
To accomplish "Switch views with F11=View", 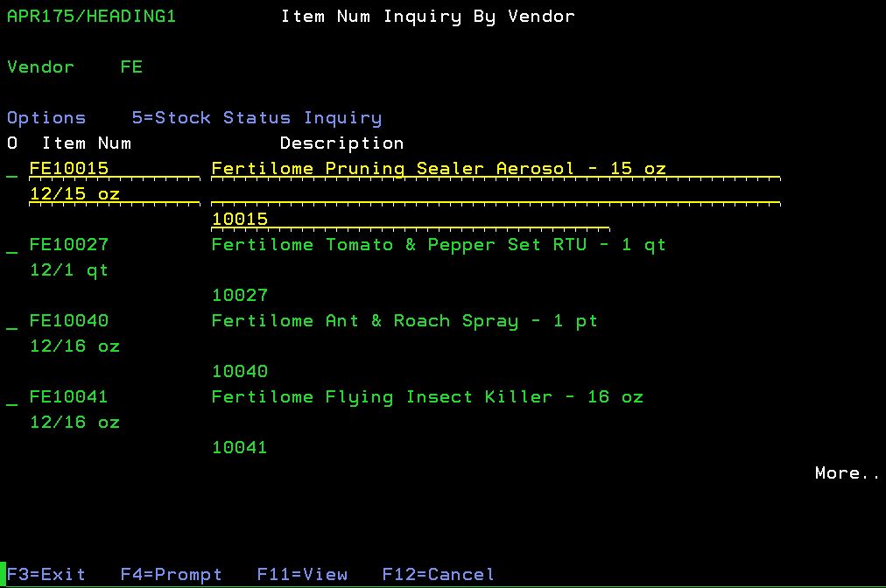I will pyautogui.click(x=302, y=574).
